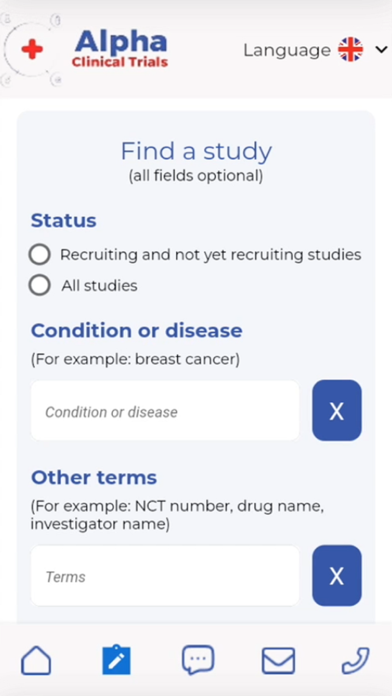Expand the Language dropdown arrow
Image resolution: width=392 pixels, height=696 pixels.
pyautogui.click(x=381, y=50)
